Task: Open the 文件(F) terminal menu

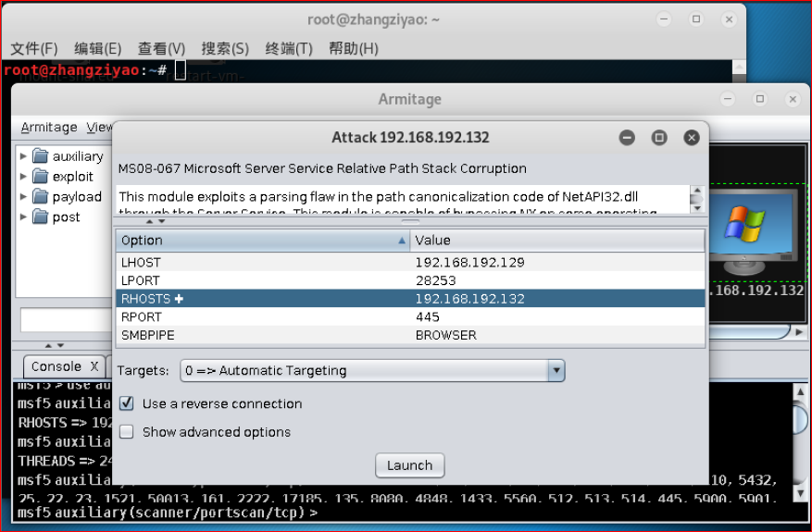Action: tap(34, 49)
